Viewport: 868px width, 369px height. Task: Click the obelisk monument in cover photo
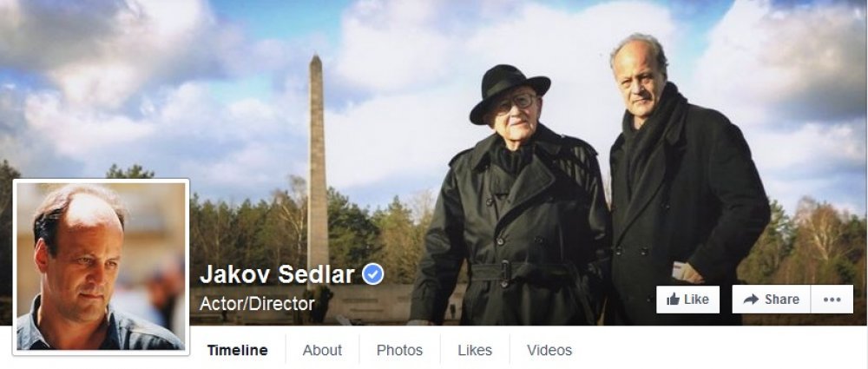[x=317, y=166]
